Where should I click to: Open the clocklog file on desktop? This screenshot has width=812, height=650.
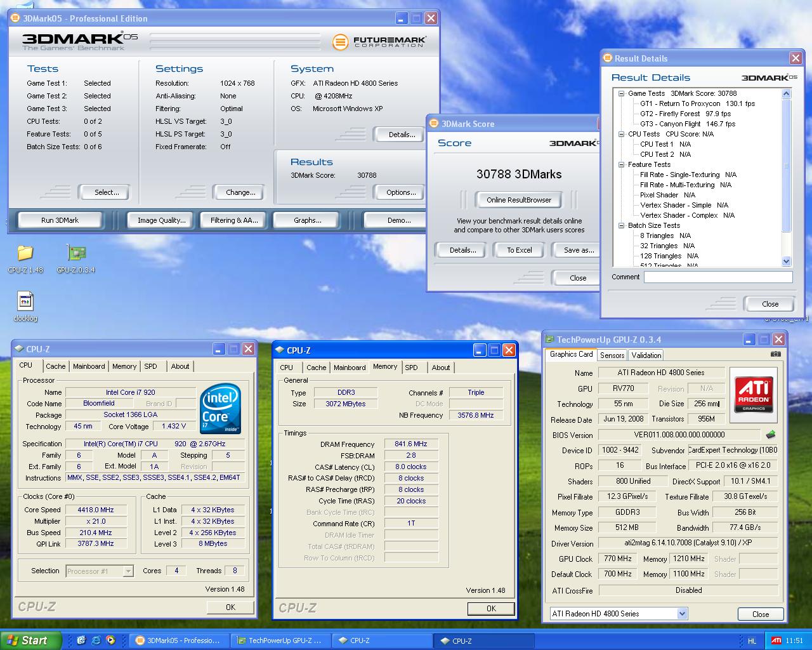coord(25,302)
